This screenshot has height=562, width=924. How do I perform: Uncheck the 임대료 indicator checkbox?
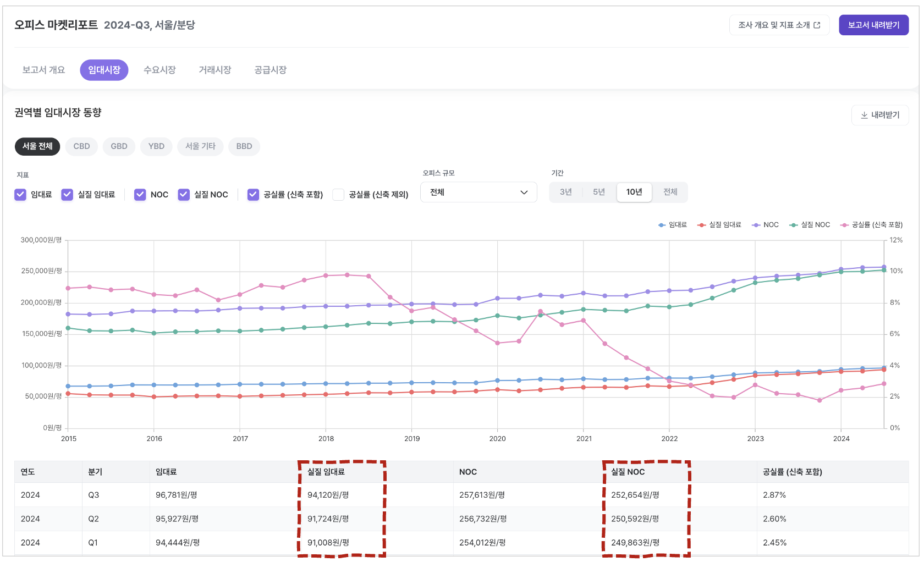pyautogui.click(x=20, y=195)
